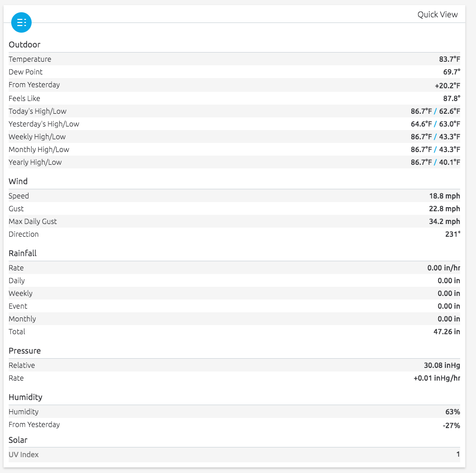This screenshot has width=476, height=473.
Task: Select the Rainfall Event row
Action: pyautogui.click(x=234, y=306)
